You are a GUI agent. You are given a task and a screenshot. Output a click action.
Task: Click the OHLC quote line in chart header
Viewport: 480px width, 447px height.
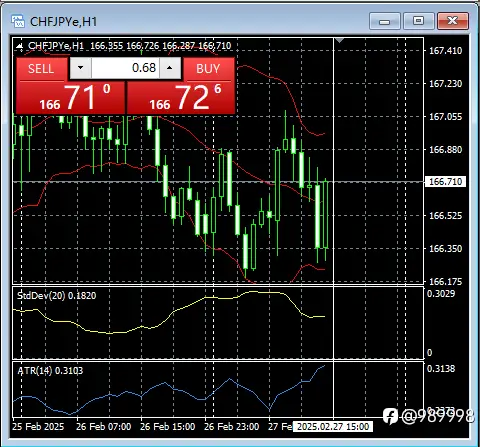[x=161, y=46]
